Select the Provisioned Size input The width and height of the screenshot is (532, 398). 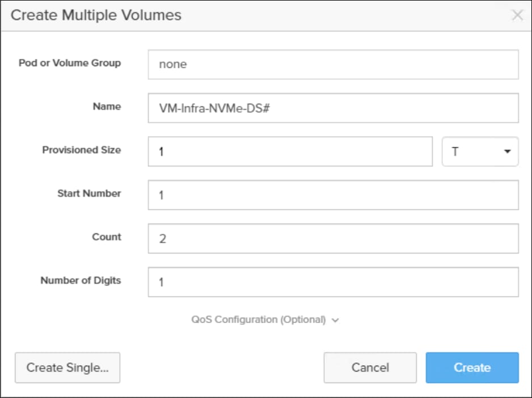pos(290,151)
